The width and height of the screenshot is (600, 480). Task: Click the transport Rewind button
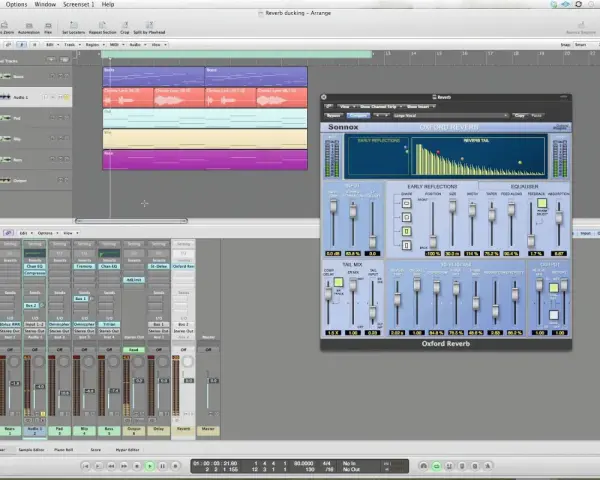point(111,466)
